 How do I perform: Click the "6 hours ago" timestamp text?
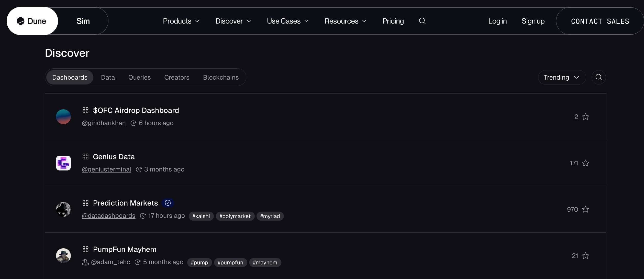click(156, 123)
